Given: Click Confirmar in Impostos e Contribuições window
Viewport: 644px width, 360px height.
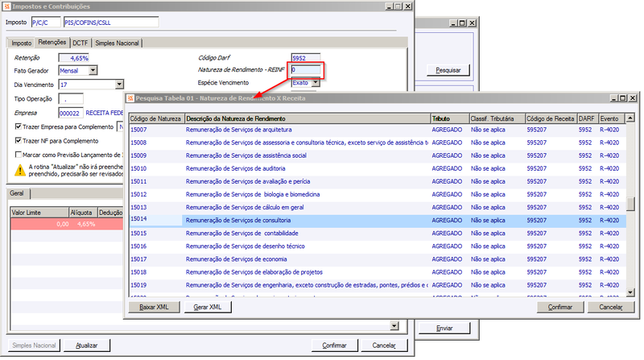Looking at the screenshot, I should (334, 346).
